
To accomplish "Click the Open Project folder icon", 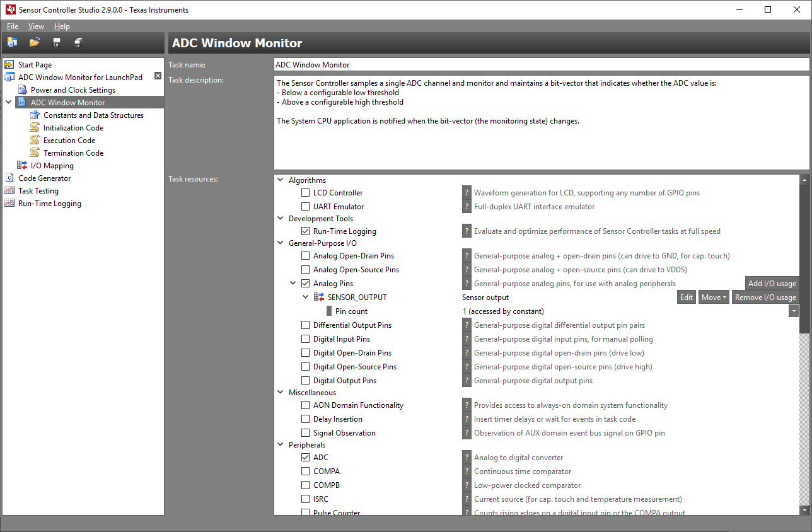I will pos(35,43).
